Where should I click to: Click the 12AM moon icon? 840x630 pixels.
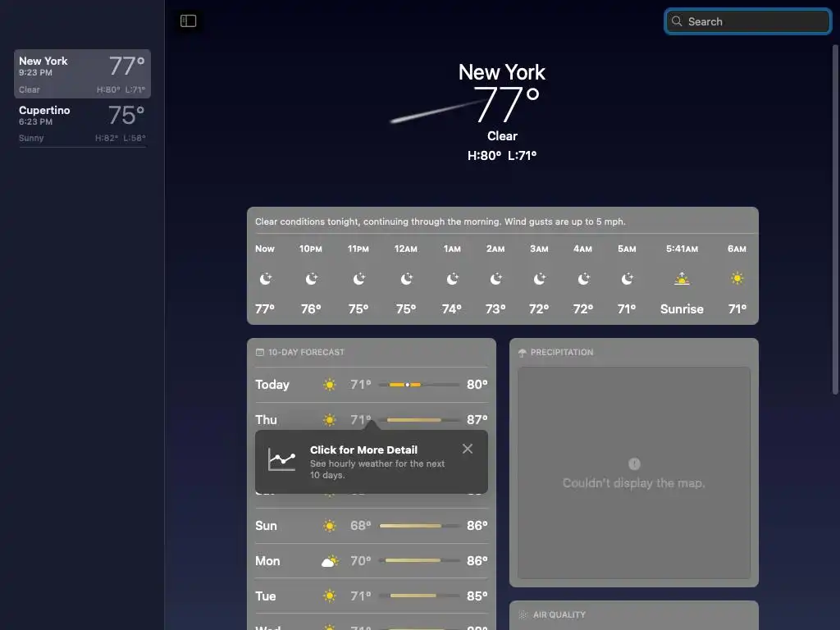(x=406, y=279)
